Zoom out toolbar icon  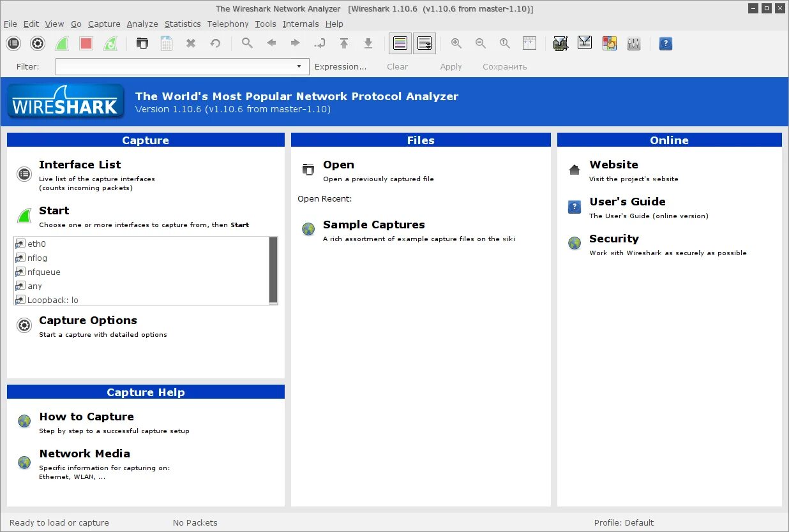[481, 43]
